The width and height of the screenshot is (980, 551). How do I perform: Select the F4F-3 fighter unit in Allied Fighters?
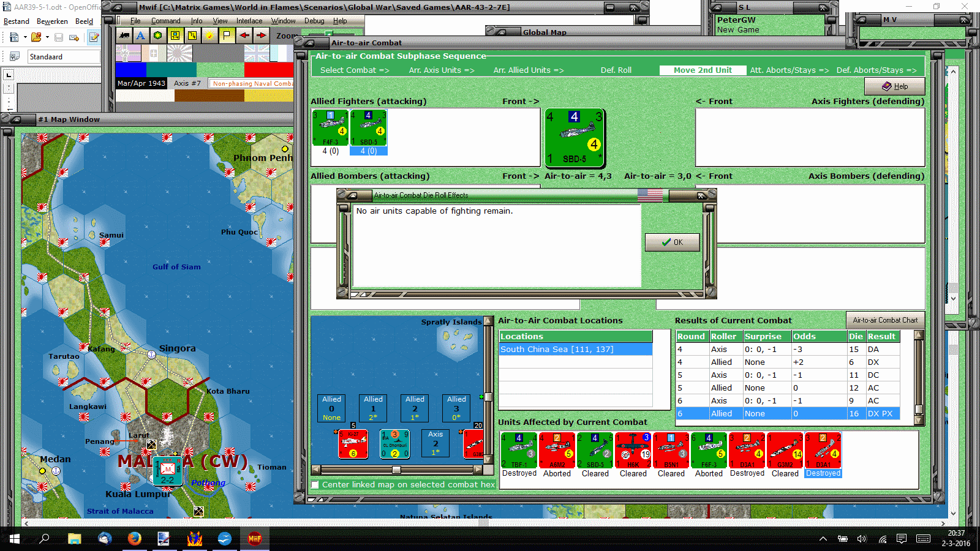331,128
